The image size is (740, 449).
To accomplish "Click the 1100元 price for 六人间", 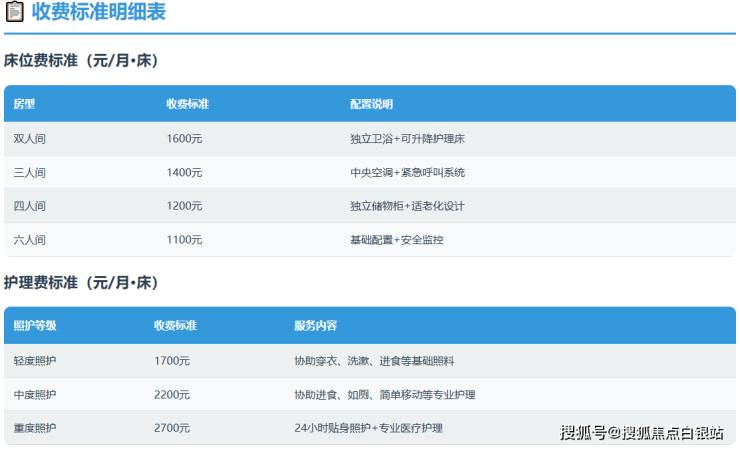I will [x=184, y=240].
